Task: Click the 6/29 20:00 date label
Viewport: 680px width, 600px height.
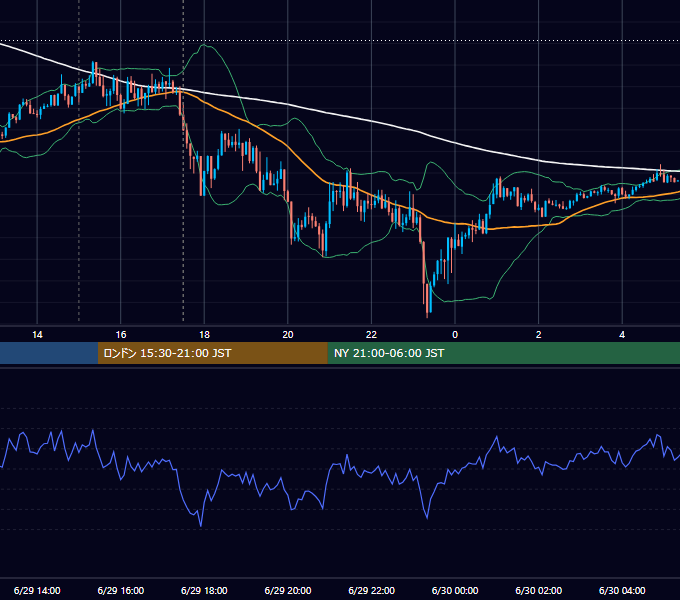Action: click(x=288, y=590)
